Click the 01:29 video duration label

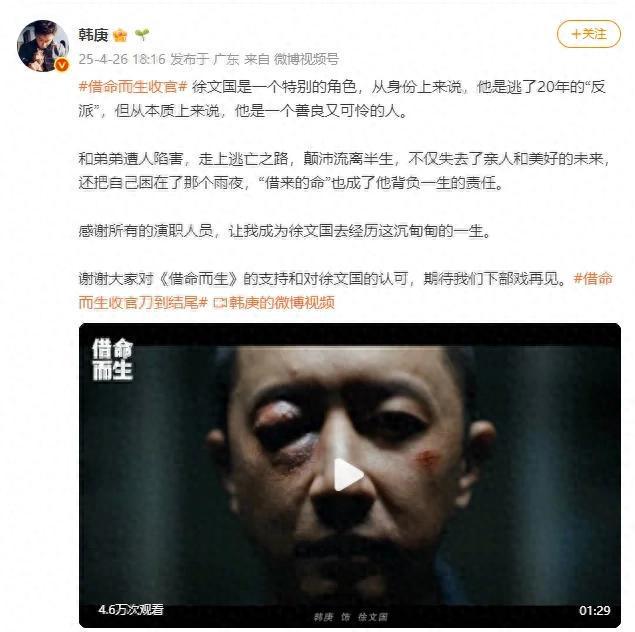tap(595, 610)
